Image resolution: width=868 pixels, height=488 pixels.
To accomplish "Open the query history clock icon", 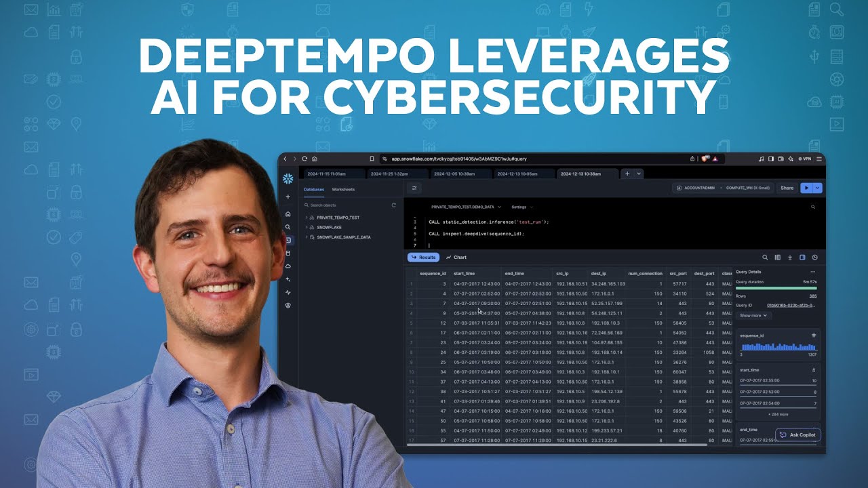I will [x=815, y=258].
